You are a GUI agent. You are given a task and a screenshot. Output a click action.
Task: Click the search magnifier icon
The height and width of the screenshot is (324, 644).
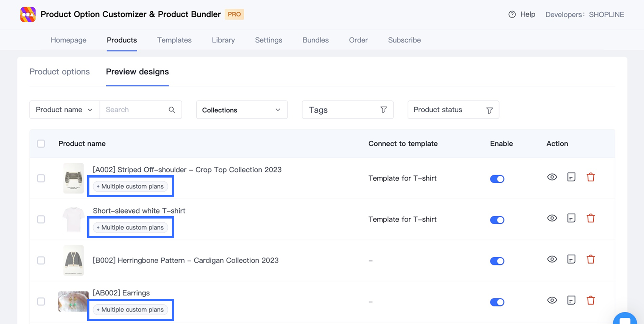coord(172,110)
